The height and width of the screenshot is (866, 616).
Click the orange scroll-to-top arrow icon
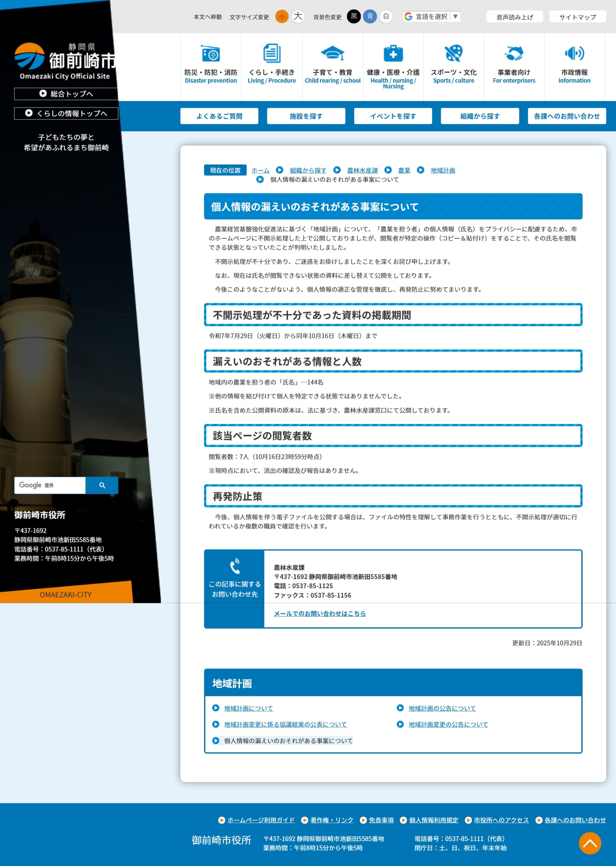tap(590, 843)
